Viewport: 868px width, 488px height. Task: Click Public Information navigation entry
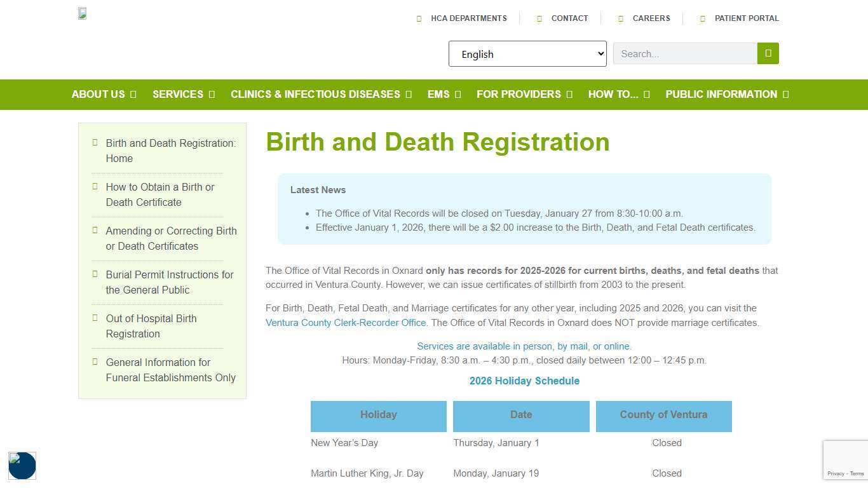(721, 94)
